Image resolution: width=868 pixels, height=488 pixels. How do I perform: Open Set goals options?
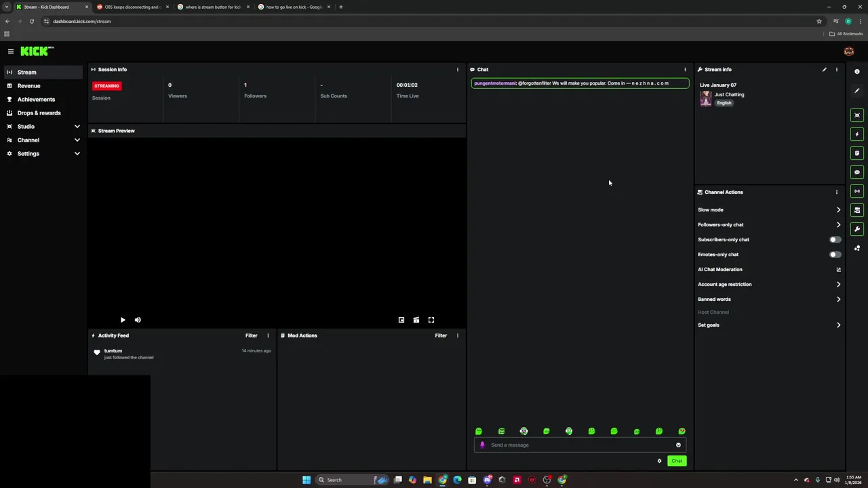click(x=769, y=325)
